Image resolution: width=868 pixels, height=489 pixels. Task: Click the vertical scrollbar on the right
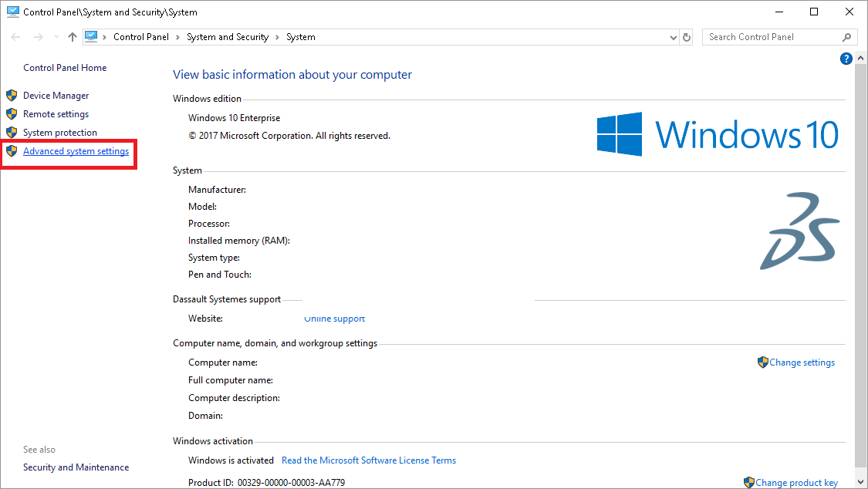coord(861,270)
